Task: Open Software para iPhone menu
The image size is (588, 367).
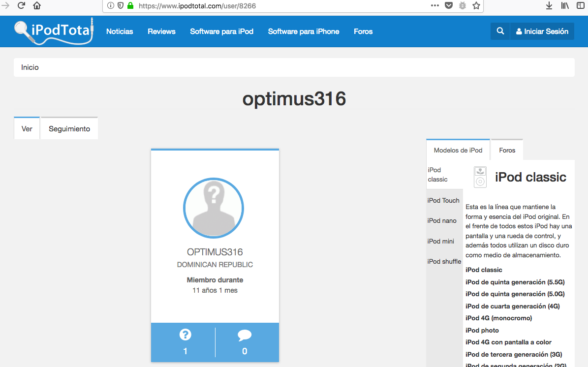Action: 304,31
